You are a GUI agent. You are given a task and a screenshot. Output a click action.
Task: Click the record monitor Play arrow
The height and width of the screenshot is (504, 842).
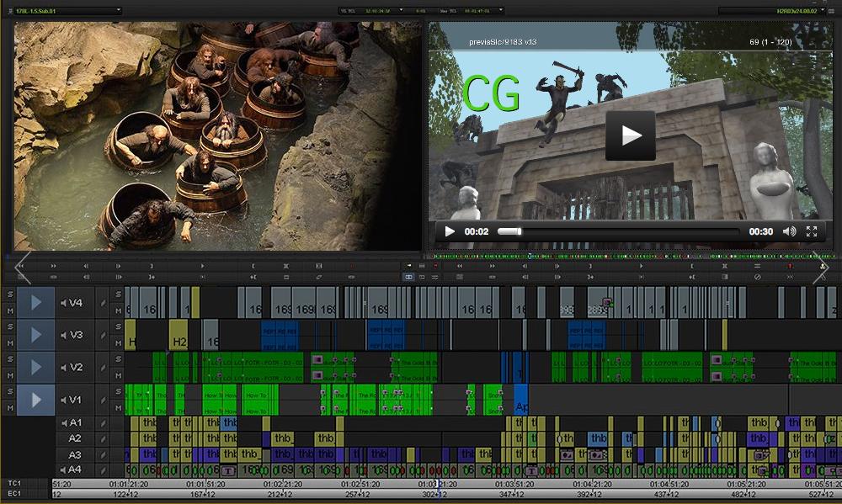[641, 266]
